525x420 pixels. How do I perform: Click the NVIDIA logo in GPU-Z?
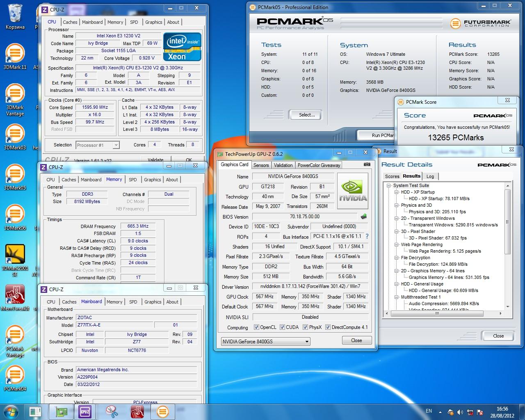pyautogui.click(x=352, y=191)
